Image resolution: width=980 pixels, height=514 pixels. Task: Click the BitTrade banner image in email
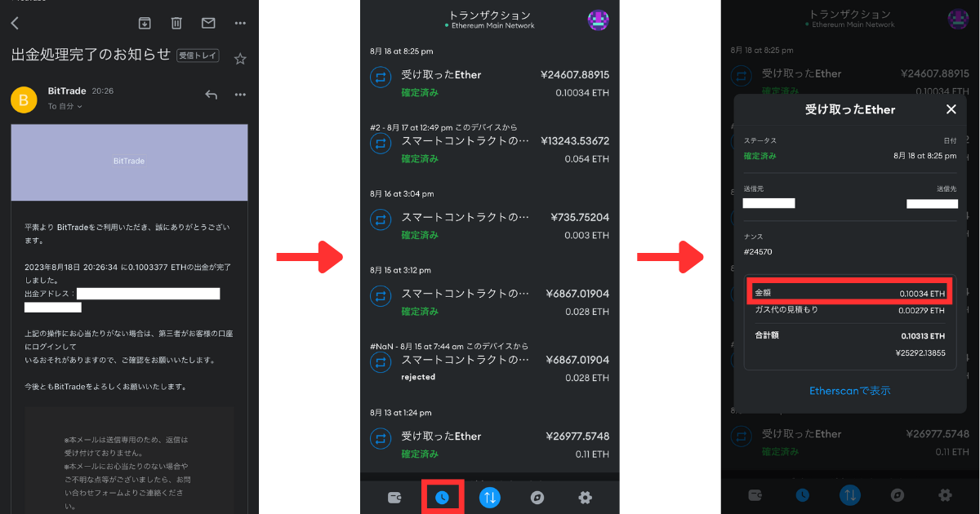point(129,162)
